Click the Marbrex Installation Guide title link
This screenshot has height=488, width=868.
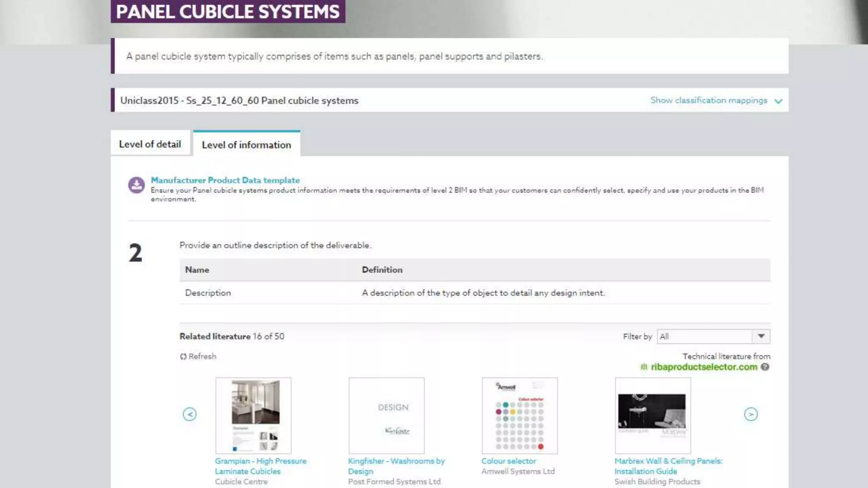[668, 466]
